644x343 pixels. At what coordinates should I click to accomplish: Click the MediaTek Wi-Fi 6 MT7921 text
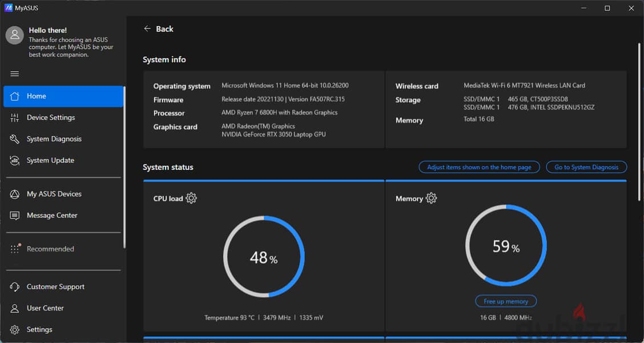click(x=525, y=86)
